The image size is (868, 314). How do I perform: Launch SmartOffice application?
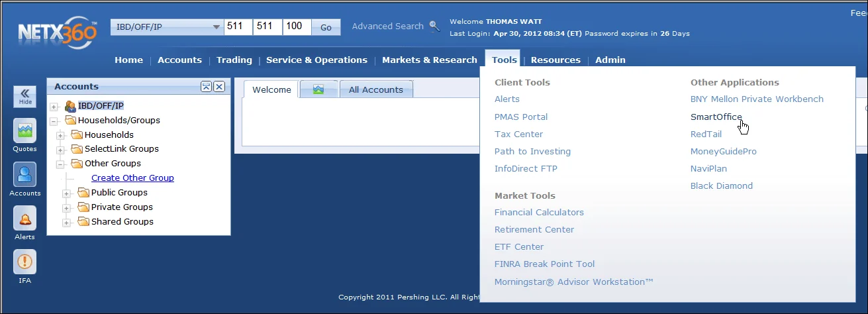coord(716,117)
